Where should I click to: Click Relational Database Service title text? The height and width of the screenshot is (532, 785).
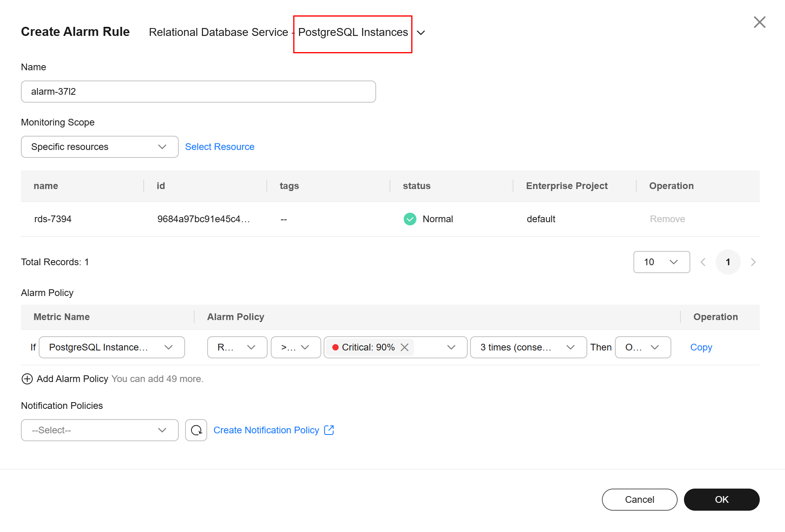(219, 32)
